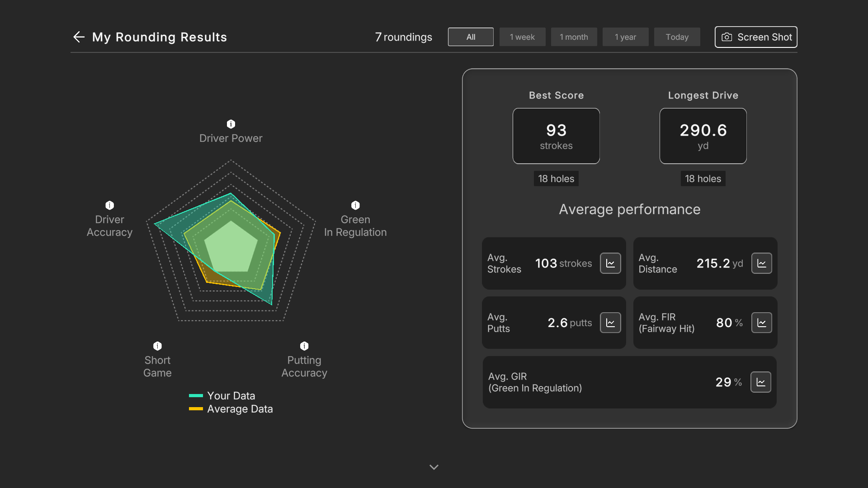Open the Avg. FIR chart icon

coord(762,323)
